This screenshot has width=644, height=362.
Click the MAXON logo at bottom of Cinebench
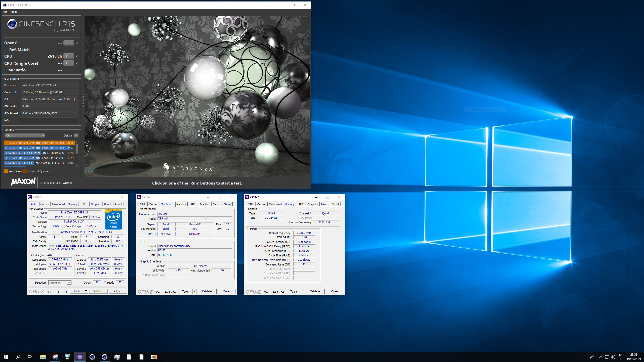[x=23, y=182]
